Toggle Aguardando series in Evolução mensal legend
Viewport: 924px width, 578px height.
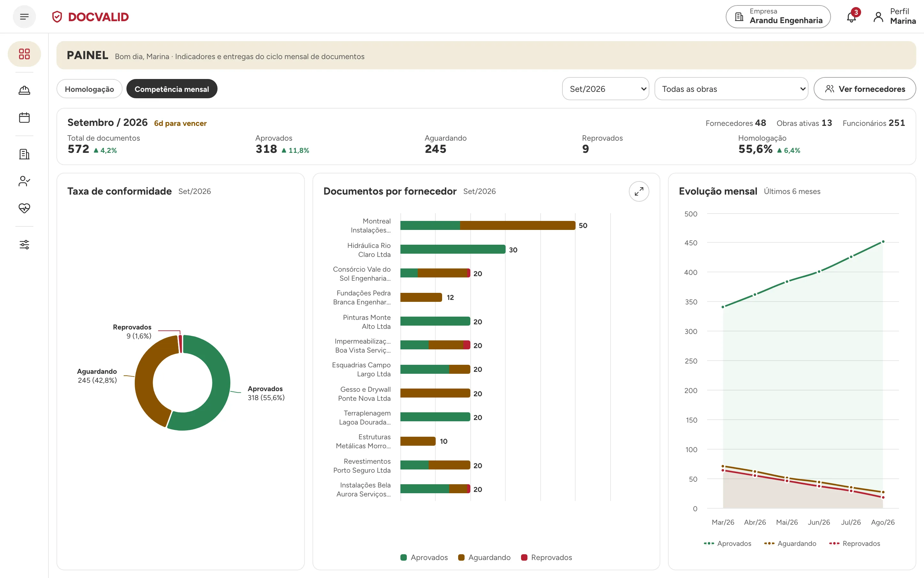click(790, 543)
